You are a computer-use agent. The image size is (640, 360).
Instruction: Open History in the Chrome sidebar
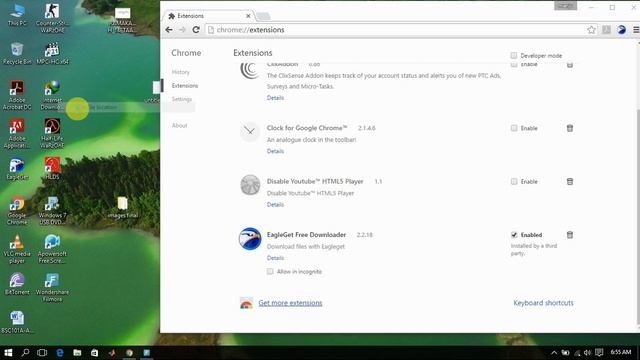[180, 72]
